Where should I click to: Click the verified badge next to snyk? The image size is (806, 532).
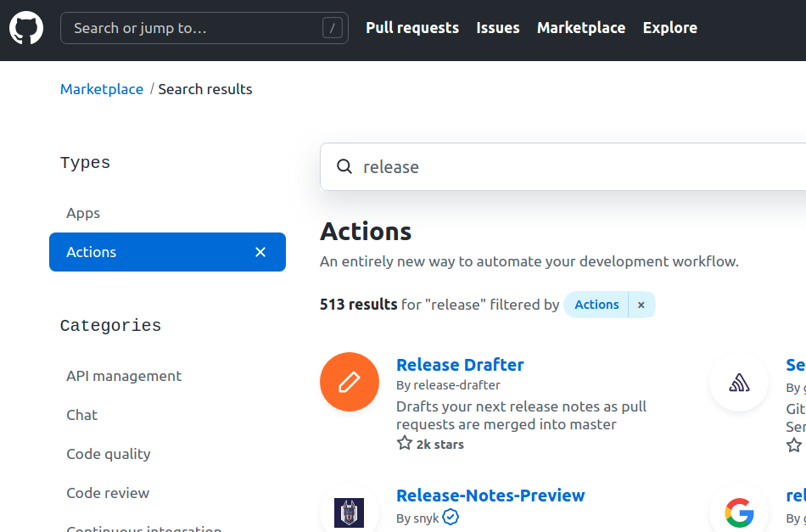pyautogui.click(x=451, y=517)
